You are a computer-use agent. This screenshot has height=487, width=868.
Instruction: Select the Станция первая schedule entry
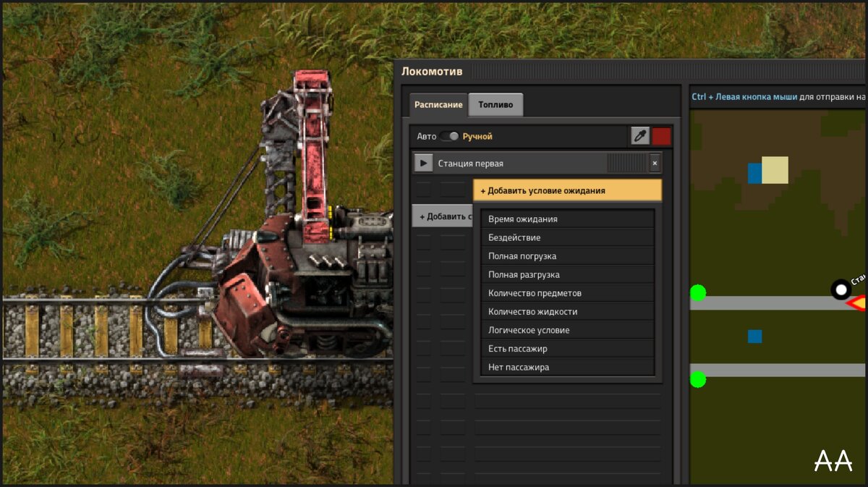click(537, 164)
